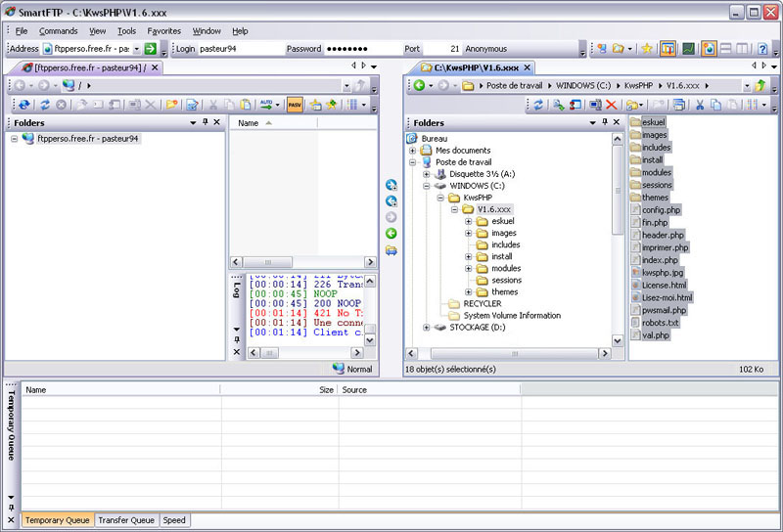Open the Address combo box dropdown
This screenshot has height=532, width=783.
[136, 49]
